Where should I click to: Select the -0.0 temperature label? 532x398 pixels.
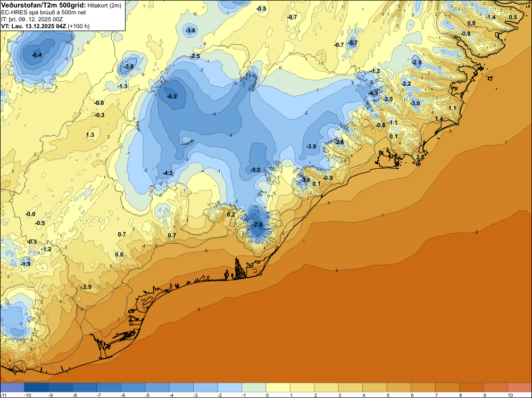pos(30,214)
